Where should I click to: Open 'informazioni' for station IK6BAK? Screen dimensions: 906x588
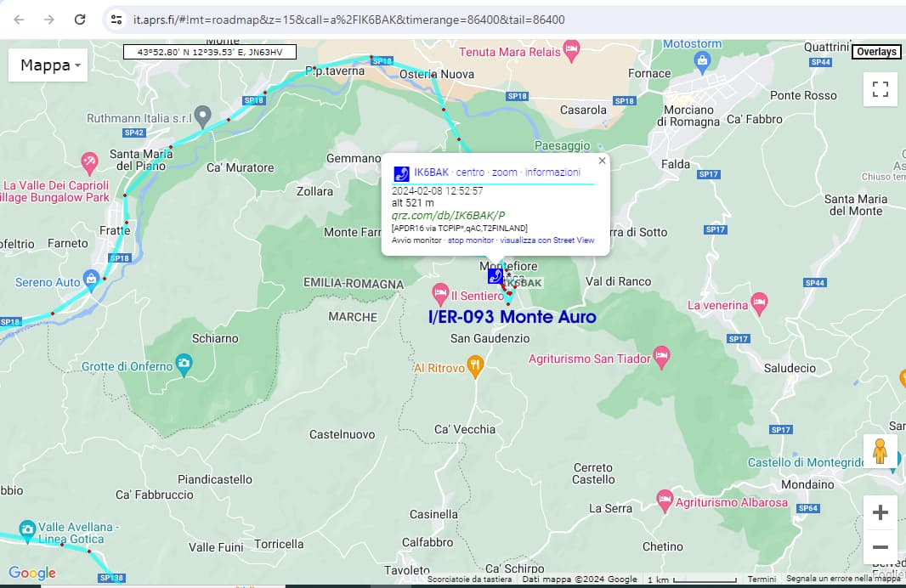click(552, 172)
